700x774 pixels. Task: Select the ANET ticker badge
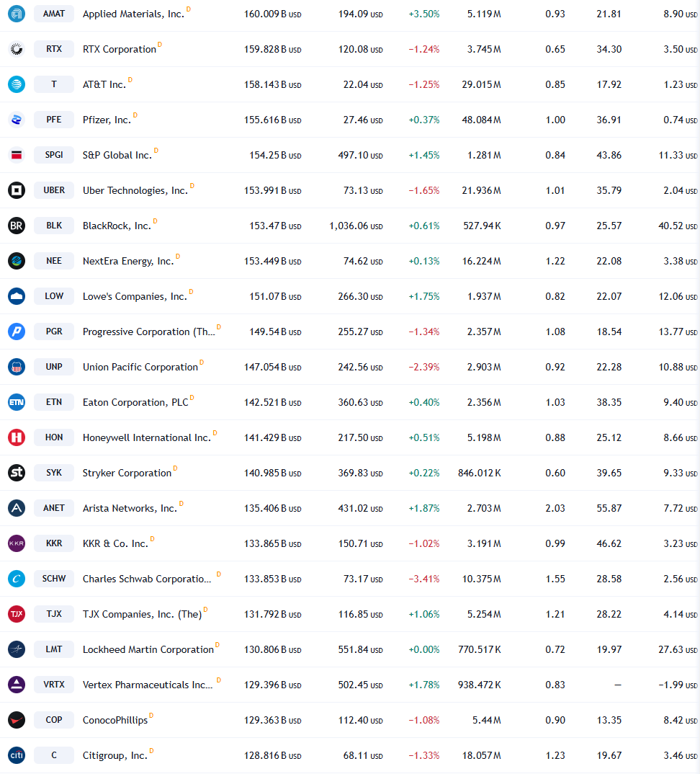(x=54, y=508)
